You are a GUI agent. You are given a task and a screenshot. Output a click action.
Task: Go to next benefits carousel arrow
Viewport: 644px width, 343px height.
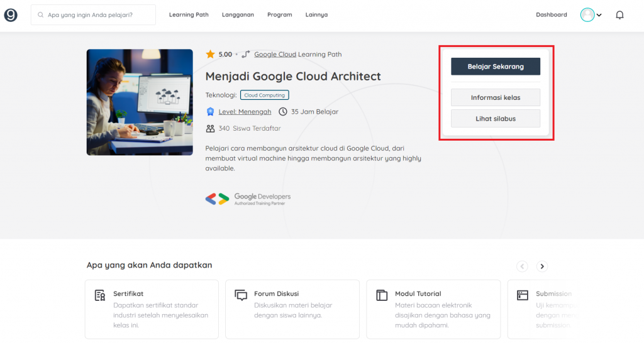pyautogui.click(x=542, y=266)
